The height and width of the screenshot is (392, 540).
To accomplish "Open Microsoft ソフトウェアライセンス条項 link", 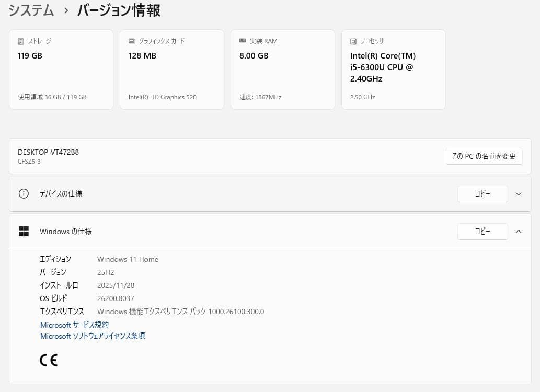I will (93, 336).
